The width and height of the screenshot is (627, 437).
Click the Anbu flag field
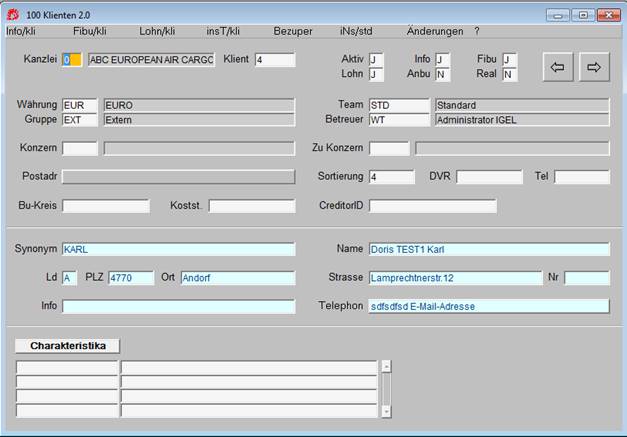point(443,75)
